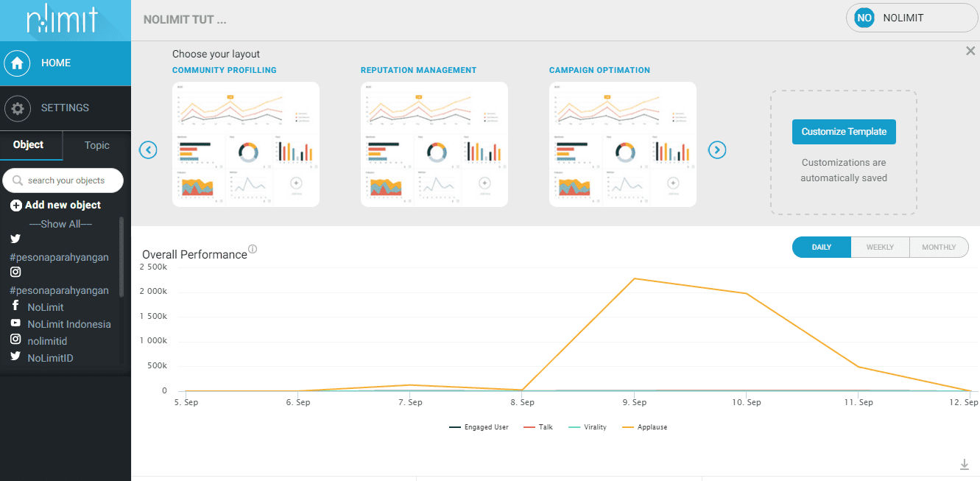Screen dimensions: 980x481
Task: Open the Campaign Optimation layout heading
Action: click(599, 71)
